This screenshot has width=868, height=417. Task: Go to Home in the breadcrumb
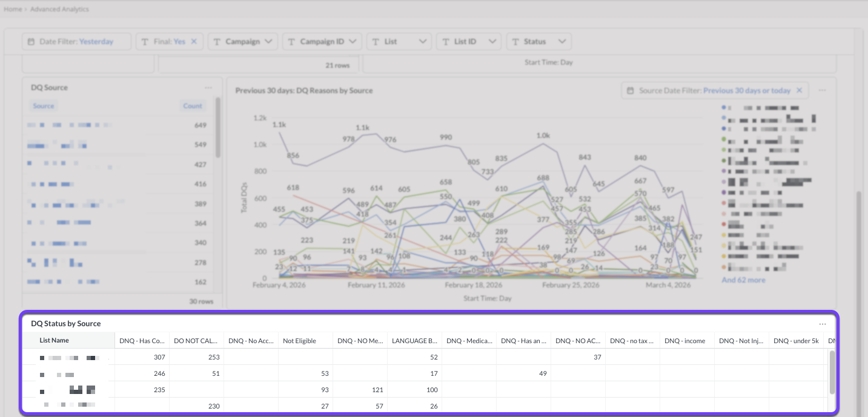click(x=13, y=10)
